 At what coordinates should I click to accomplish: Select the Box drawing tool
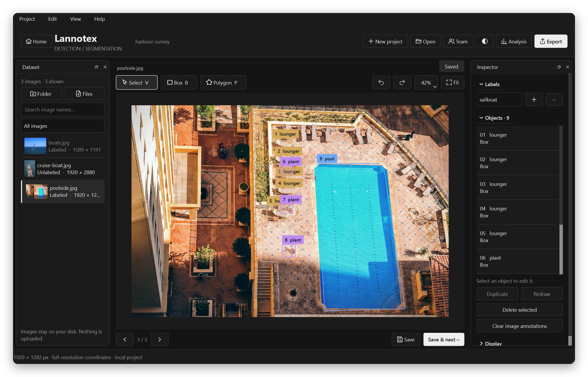pos(179,83)
